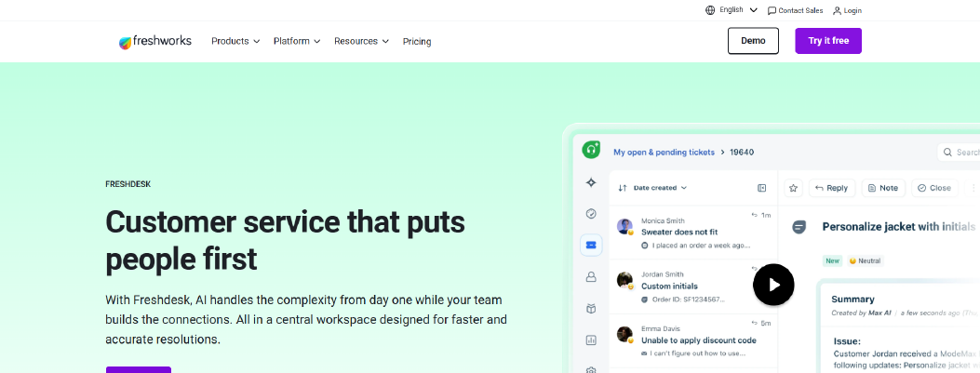Image resolution: width=980 pixels, height=373 pixels.
Task: Toggle the ticket list layout panel icon
Action: [761, 188]
